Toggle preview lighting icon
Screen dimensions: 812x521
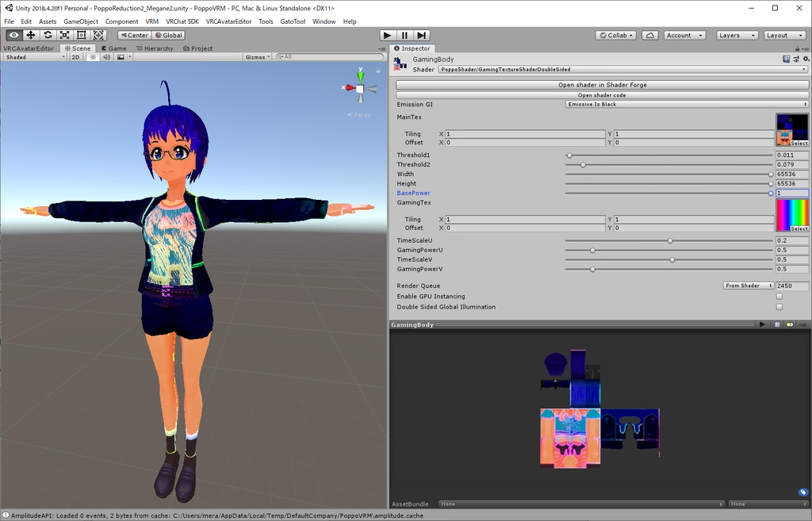pyautogui.click(x=789, y=324)
